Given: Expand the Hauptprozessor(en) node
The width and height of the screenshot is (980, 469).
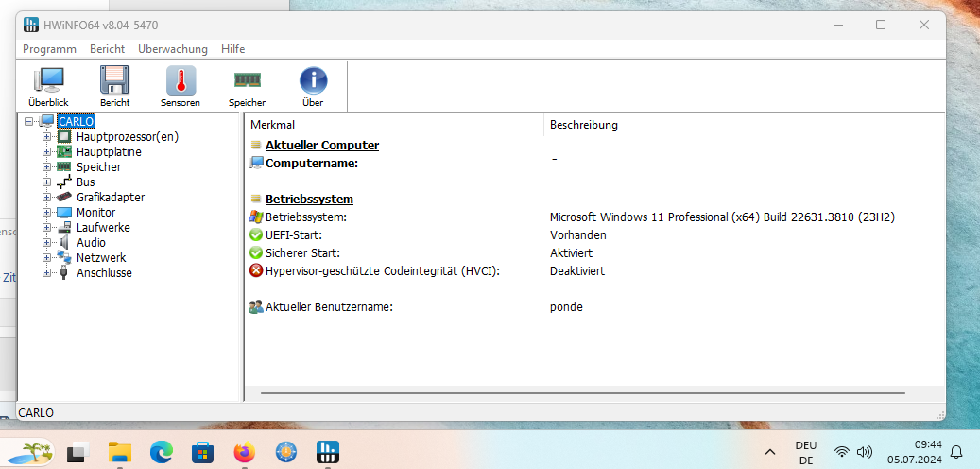Looking at the screenshot, I should coord(46,136).
